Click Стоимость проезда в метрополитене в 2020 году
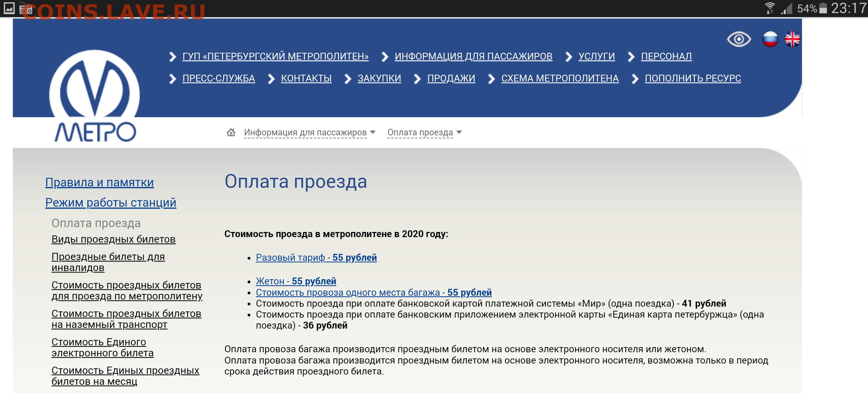Viewport: 868px width, 393px height. click(x=336, y=234)
